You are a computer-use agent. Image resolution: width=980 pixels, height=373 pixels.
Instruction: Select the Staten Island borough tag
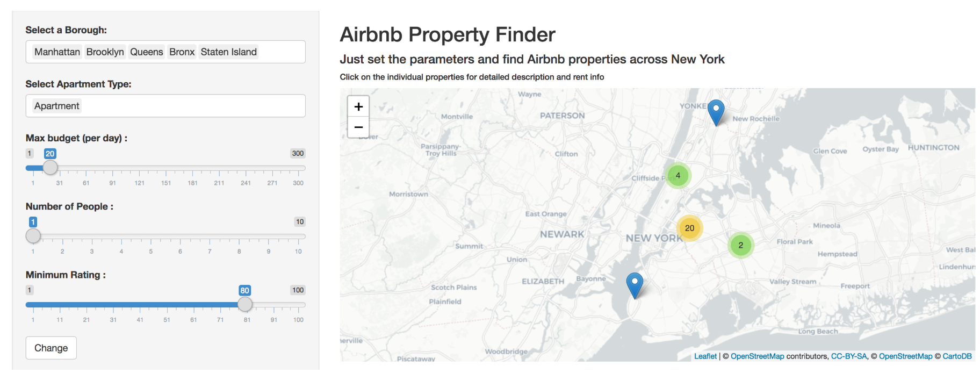(228, 52)
